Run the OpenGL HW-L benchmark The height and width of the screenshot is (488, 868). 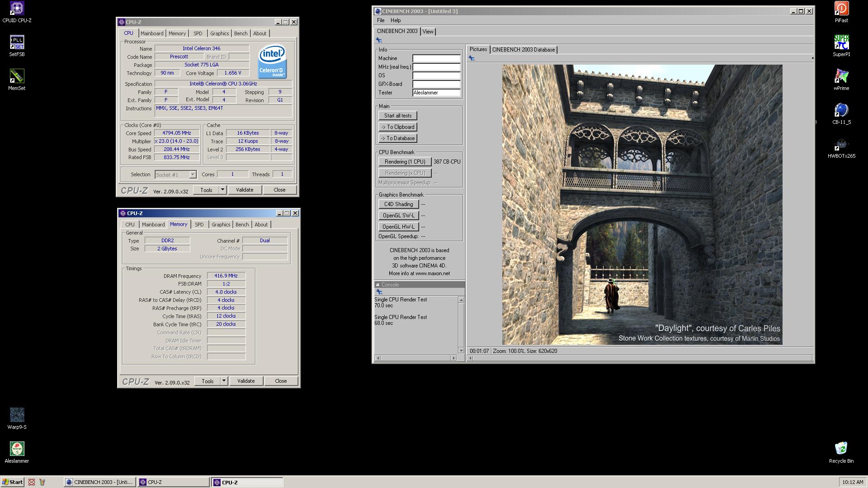tap(398, 227)
